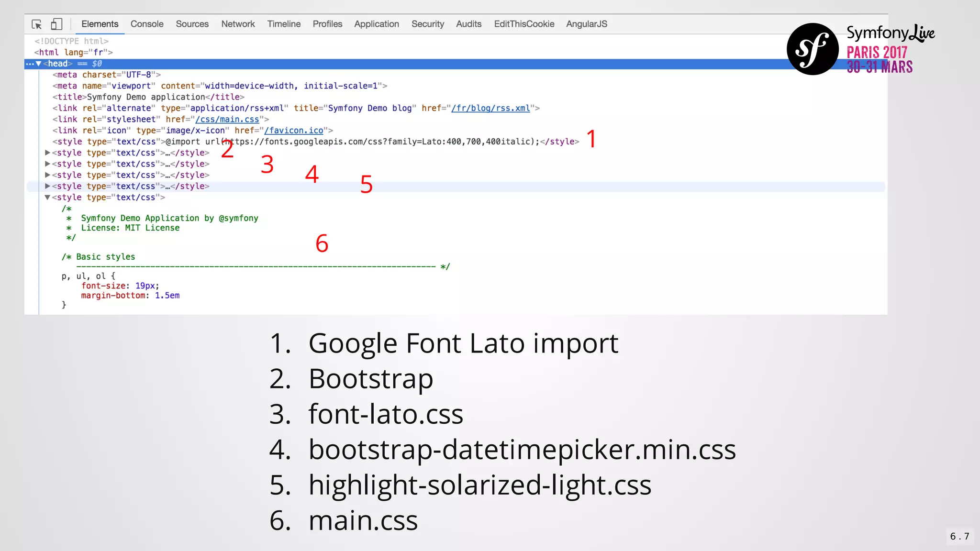The width and height of the screenshot is (980, 551).
Task: Switch to the Console tab
Action: [147, 24]
